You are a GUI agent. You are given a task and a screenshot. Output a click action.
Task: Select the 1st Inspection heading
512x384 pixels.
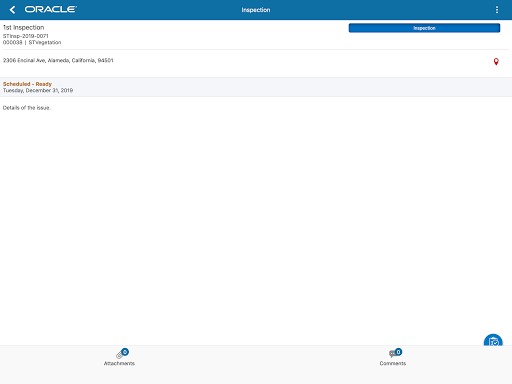[23, 27]
